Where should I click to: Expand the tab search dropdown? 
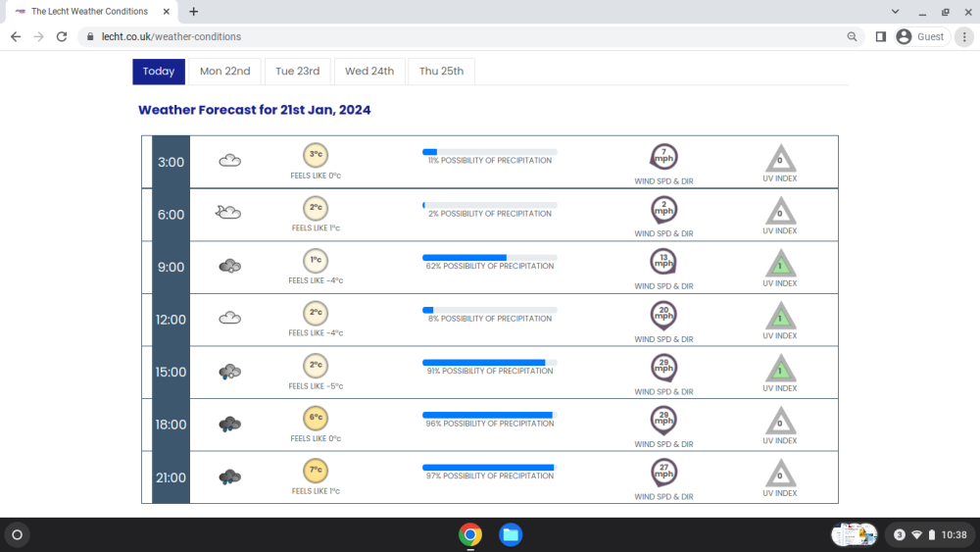895,11
